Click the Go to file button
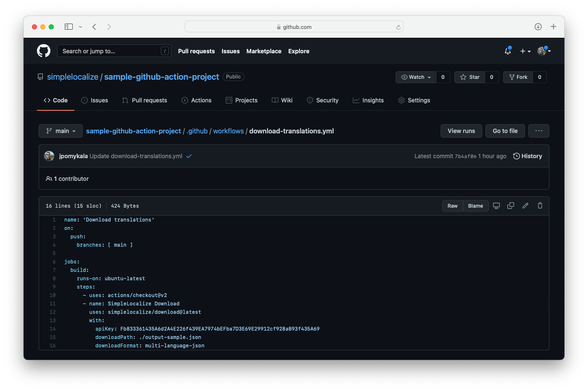The height and width of the screenshot is (391, 588). tap(505, 131)
